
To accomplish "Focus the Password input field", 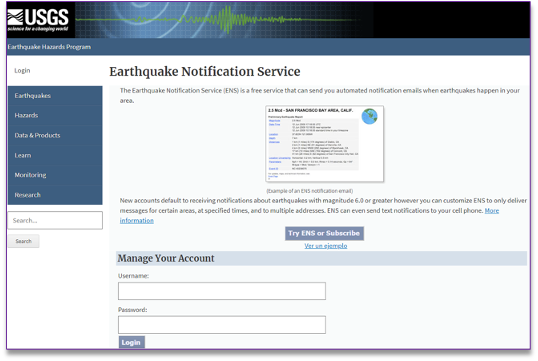I will [222, 325].
